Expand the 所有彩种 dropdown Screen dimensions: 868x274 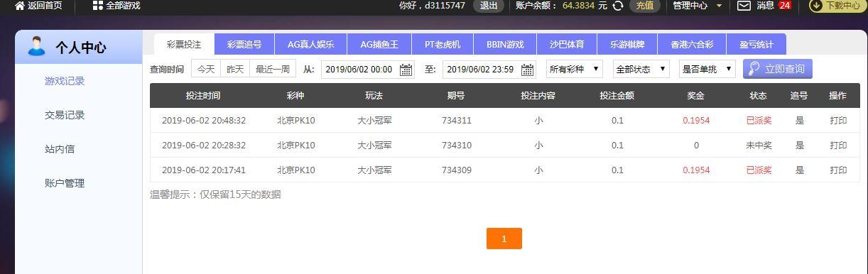(x=575, y=69)
